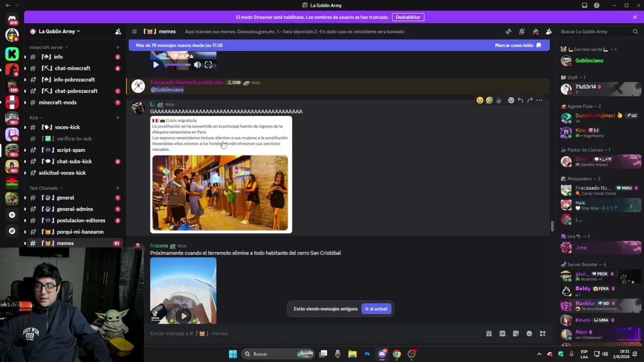Create a channel in the Text Channels category

(118, 188)
